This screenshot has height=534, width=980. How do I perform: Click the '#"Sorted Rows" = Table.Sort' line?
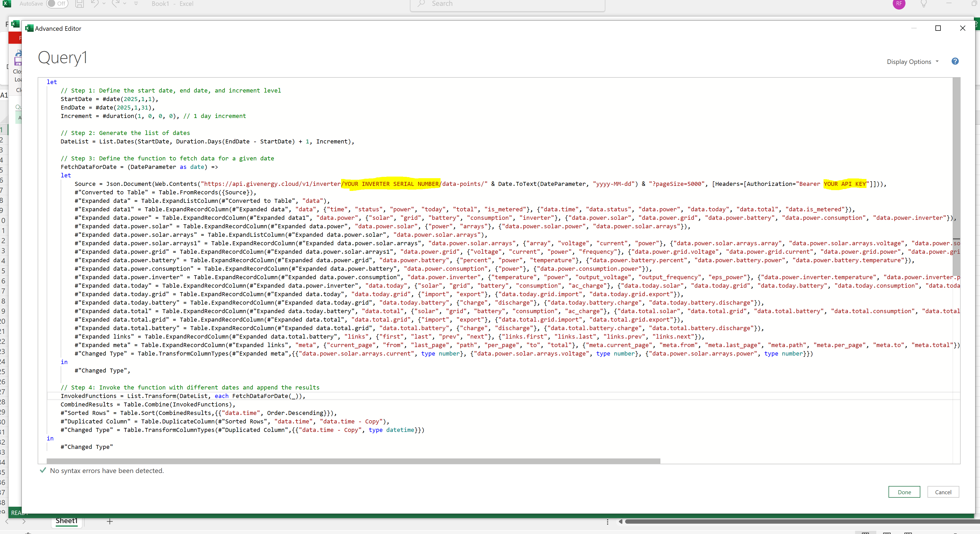coord(199,413)
